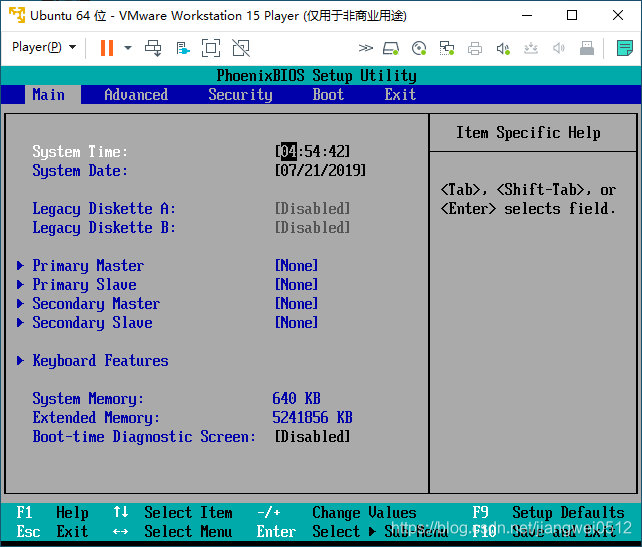
Task: Send Ctrl+Alt+Del to the VM
Action: pyautogui.click(x=154, y=48)
